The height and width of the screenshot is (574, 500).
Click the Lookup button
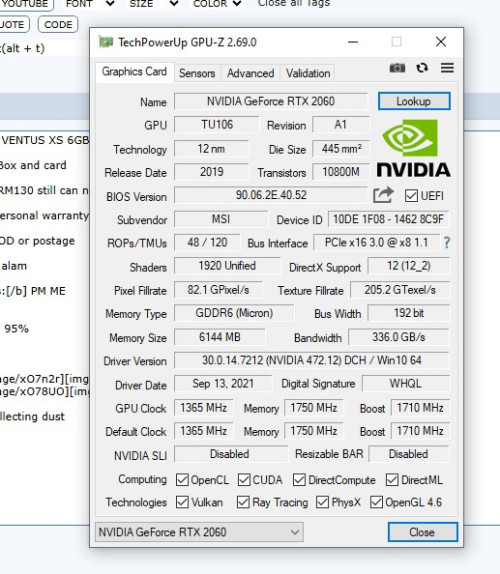414,101
